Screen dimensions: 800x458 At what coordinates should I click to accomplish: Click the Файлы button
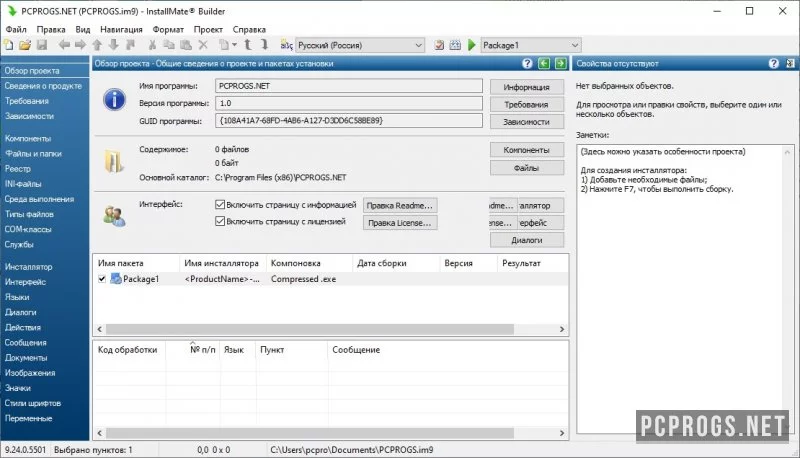[x=527, y=168]
